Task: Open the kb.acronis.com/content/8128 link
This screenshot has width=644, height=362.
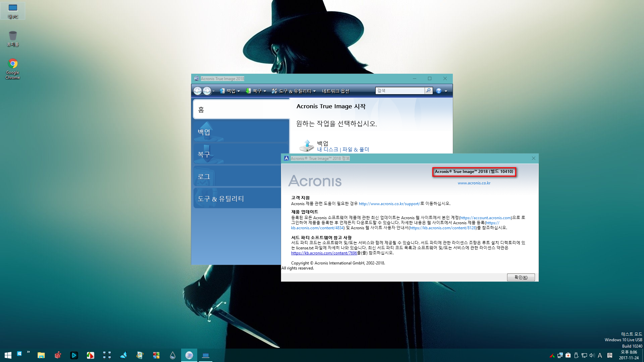Action: [443, 228]
